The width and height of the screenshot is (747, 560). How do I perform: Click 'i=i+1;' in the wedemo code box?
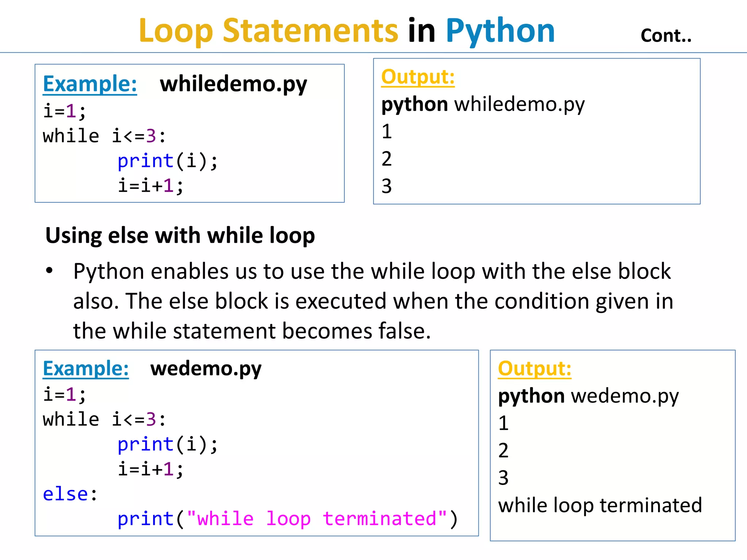coord(150,469)
